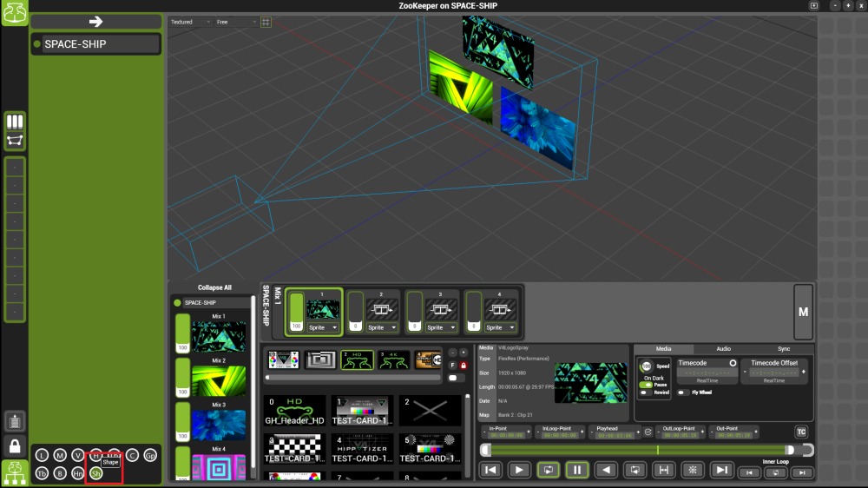Select the Hn component circle button
Screen dimensions: 868x488
pyautogui.click(x=78, y=473)
